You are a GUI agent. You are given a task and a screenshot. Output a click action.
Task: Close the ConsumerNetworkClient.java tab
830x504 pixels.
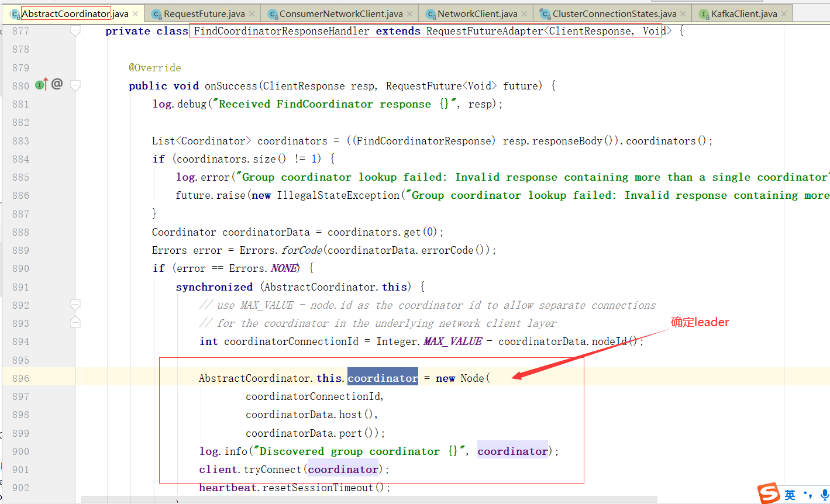(409, 13)
